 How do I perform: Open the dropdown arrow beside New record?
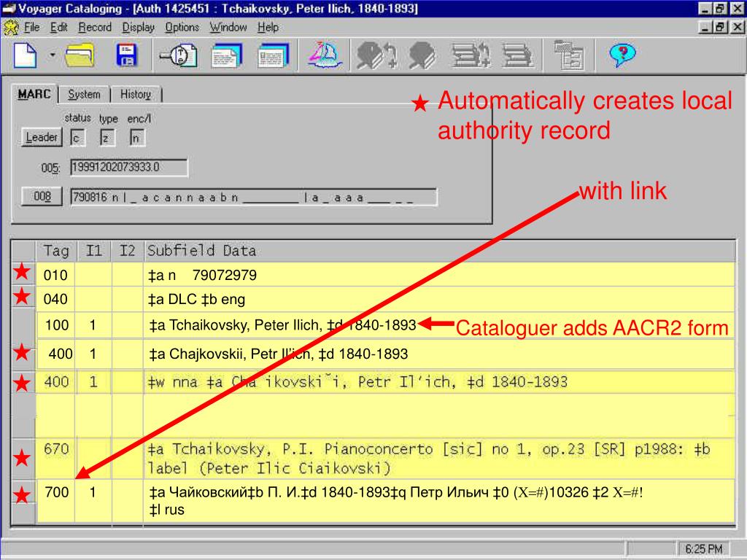coord(53,55)
